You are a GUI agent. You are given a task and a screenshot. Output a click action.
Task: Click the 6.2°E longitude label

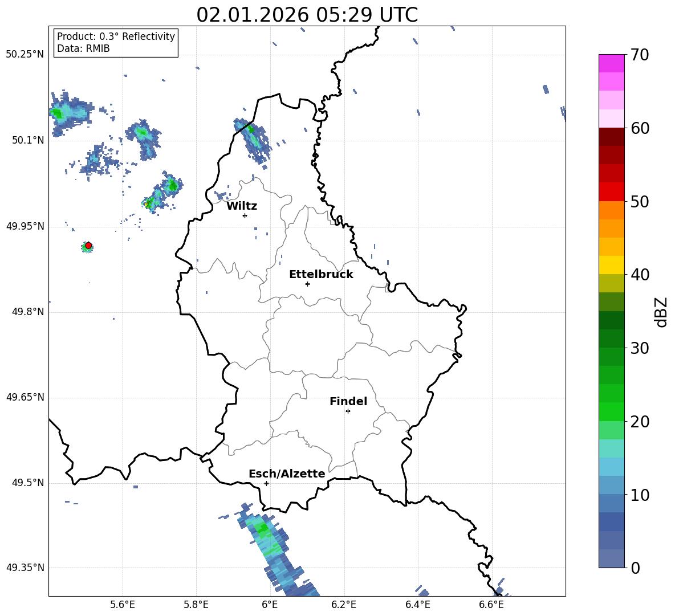344,605
